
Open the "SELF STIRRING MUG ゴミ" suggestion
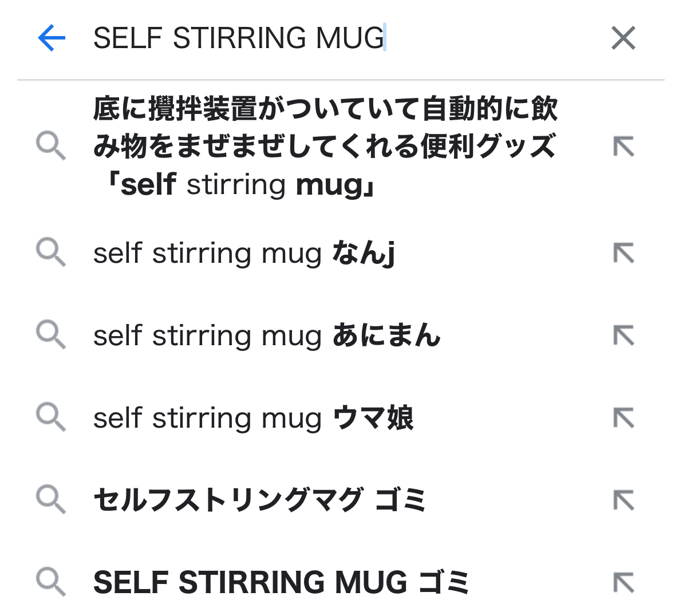281,582
